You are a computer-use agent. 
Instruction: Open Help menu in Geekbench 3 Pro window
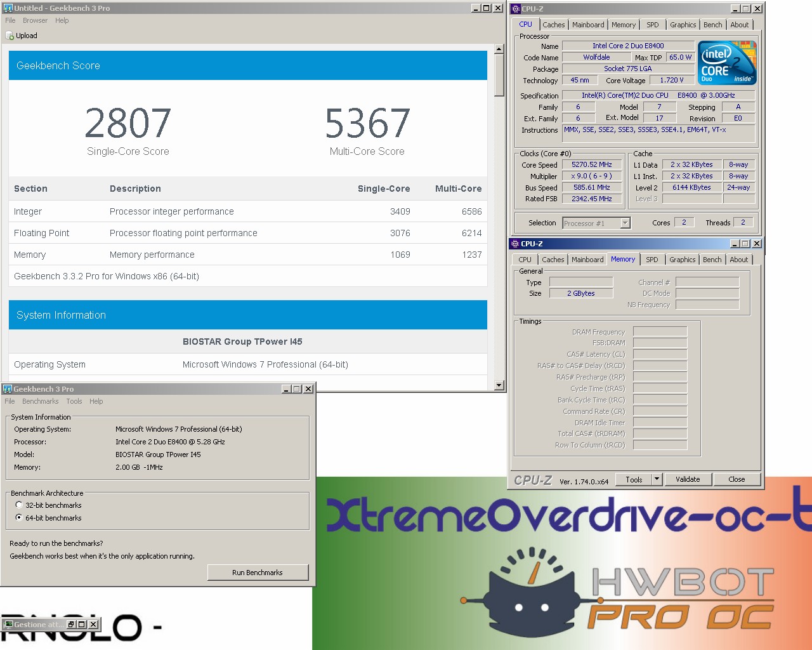pos(96,401)
